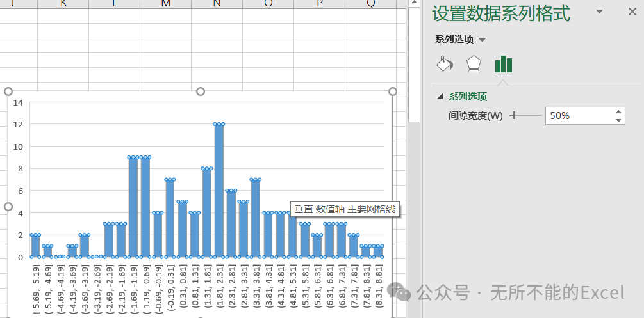The width and height of the screenshot is (644, 318).
Task: Open the Effects pentagon tab
Action: [x=474, y=64]
